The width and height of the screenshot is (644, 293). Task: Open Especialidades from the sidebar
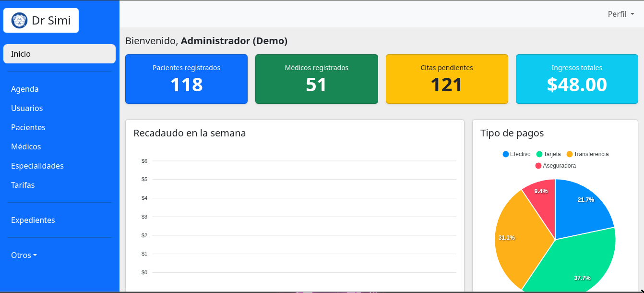coord(37,166)
